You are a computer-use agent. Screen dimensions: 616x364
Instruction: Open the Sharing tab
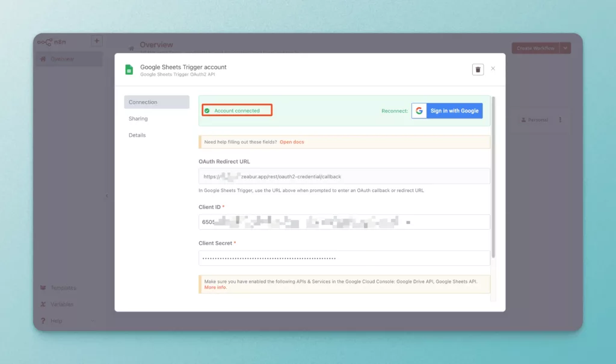pos(138,119)
